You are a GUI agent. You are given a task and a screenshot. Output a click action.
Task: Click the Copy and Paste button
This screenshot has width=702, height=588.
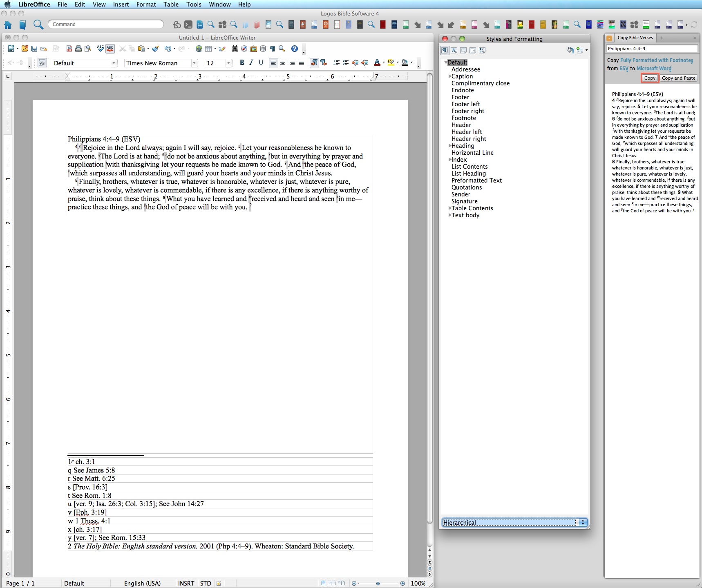(x=678, y=78)
